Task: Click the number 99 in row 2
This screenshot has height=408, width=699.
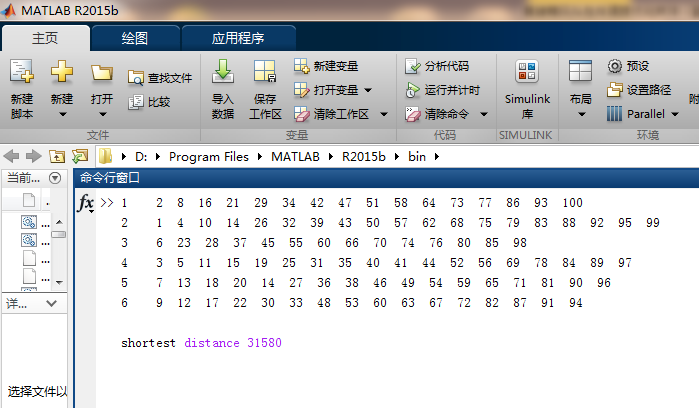Action: [653, 223]
